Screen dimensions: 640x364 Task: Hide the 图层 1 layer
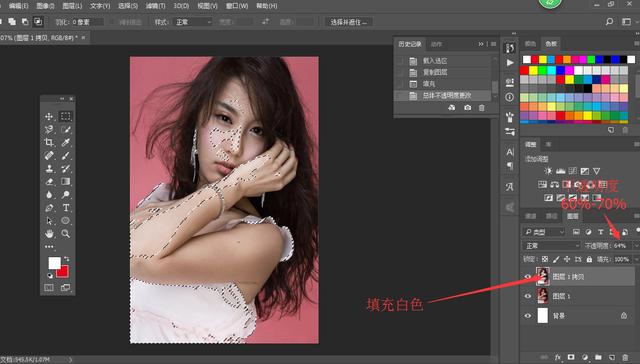[x=527, y=296]
